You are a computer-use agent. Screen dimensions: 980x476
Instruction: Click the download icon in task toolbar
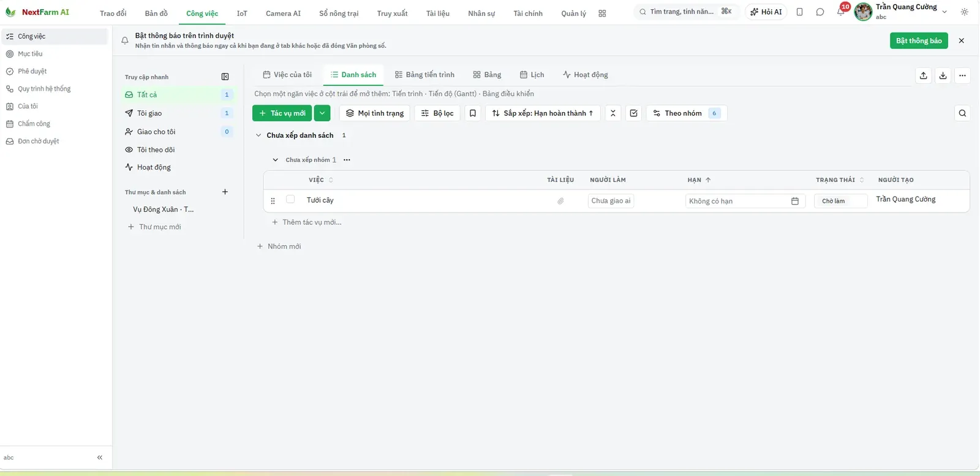coord(943,75)
